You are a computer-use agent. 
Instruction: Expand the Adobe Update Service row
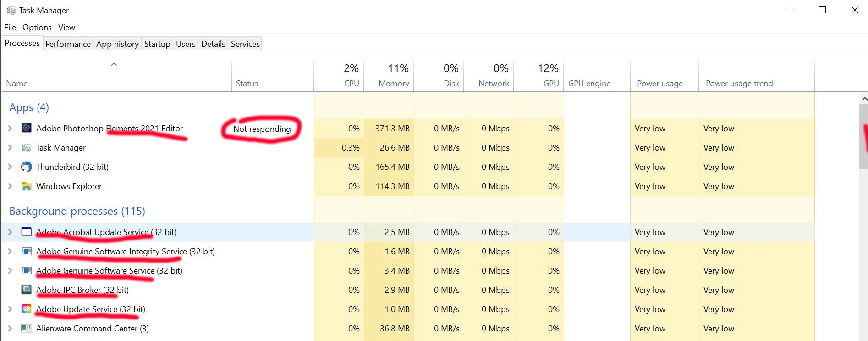pos(10,309)
